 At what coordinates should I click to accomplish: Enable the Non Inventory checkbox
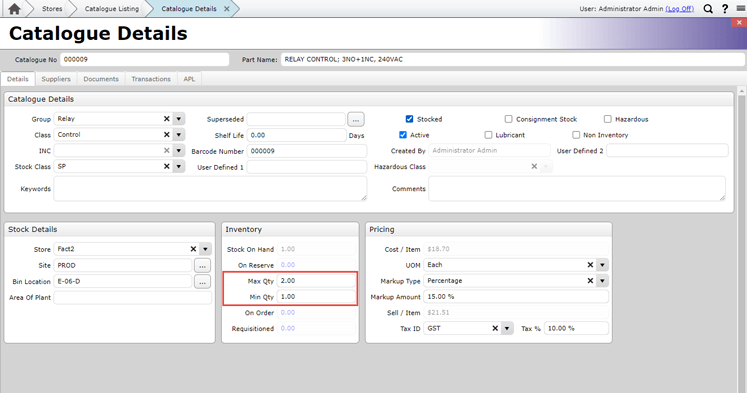click(x=576, y=135)
